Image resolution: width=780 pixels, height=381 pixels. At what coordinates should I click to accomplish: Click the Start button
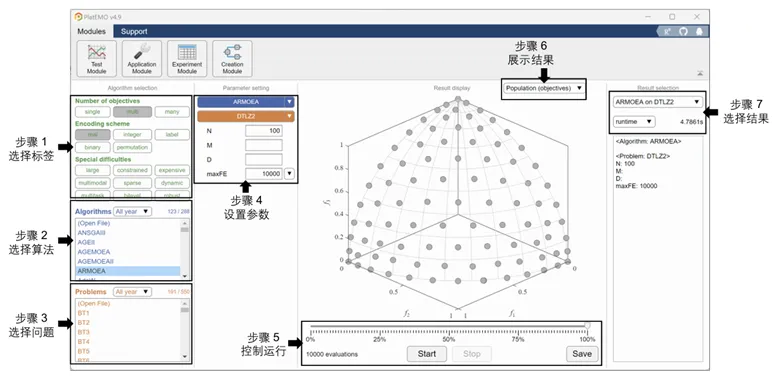click(427, 354)
